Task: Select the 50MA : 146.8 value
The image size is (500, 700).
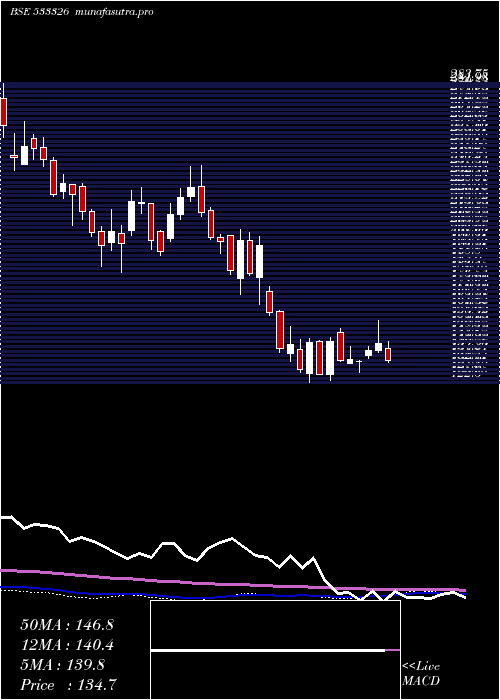Action: 67,625
